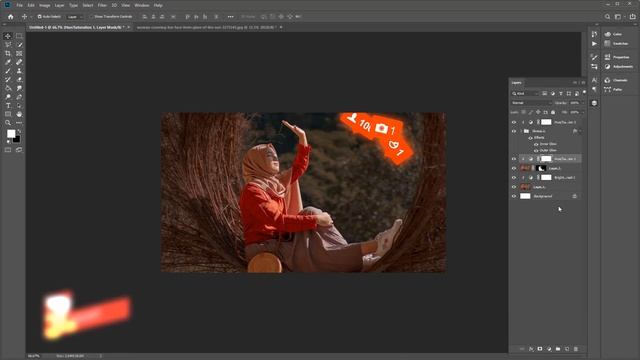Add a layer style fx icon
The image size is (640, 360).
(531, 349)
